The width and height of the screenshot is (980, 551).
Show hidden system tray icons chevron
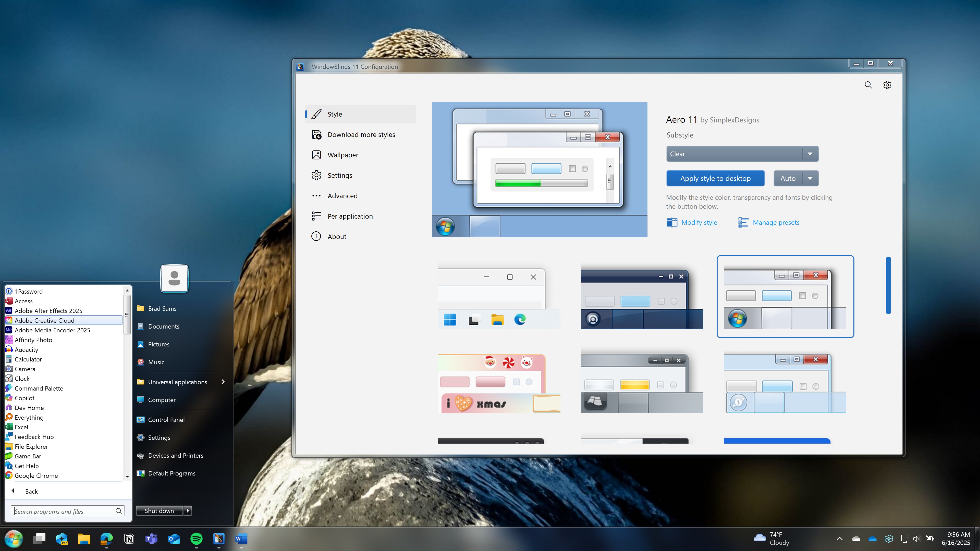[x=840, y=539]
